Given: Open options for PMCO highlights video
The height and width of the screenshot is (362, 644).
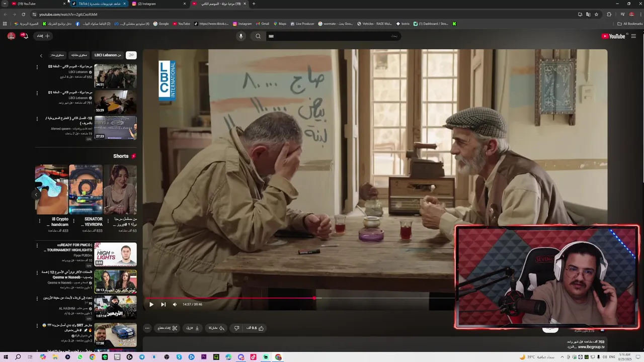Looking at the screenshot, I should 37,246.
